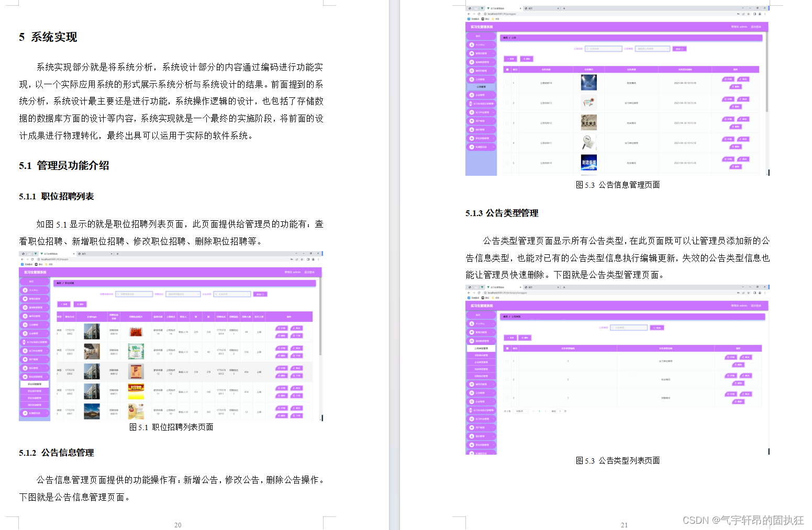Click the caption "图 5.1 职位招聘列表页面"
812x530 pixels.
click(x=171, y=427)
